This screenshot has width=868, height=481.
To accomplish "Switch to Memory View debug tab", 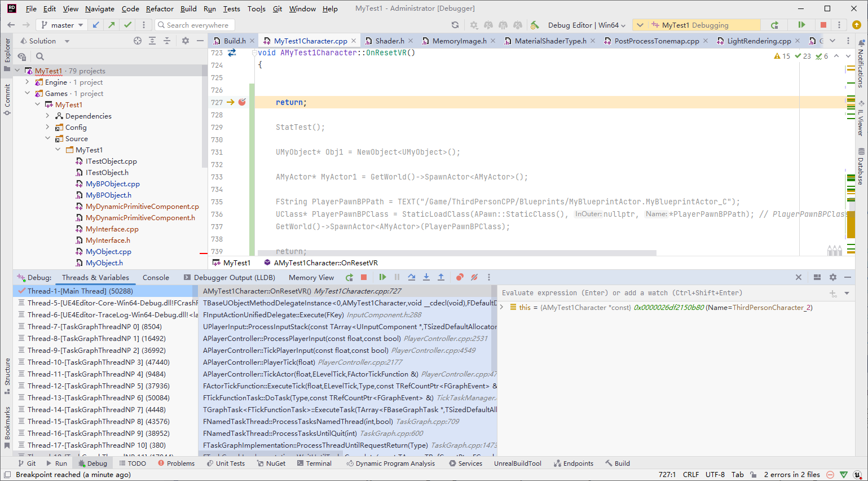I will tap(311, 277).
